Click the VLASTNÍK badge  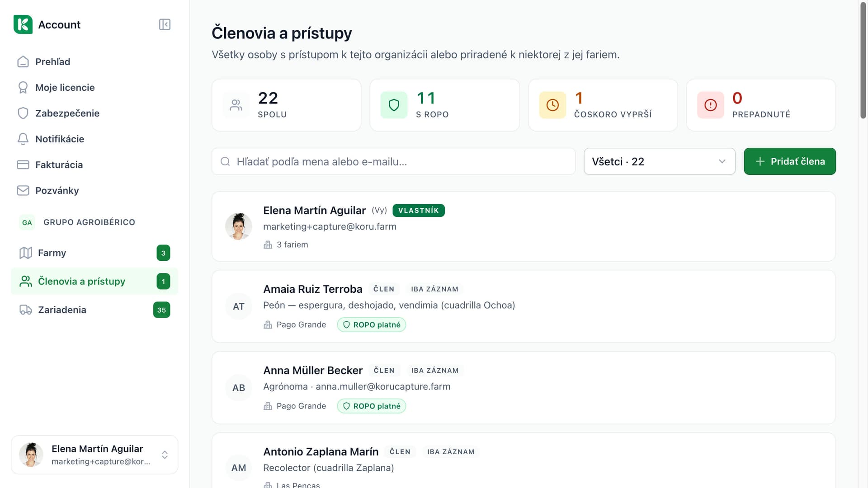419,211
